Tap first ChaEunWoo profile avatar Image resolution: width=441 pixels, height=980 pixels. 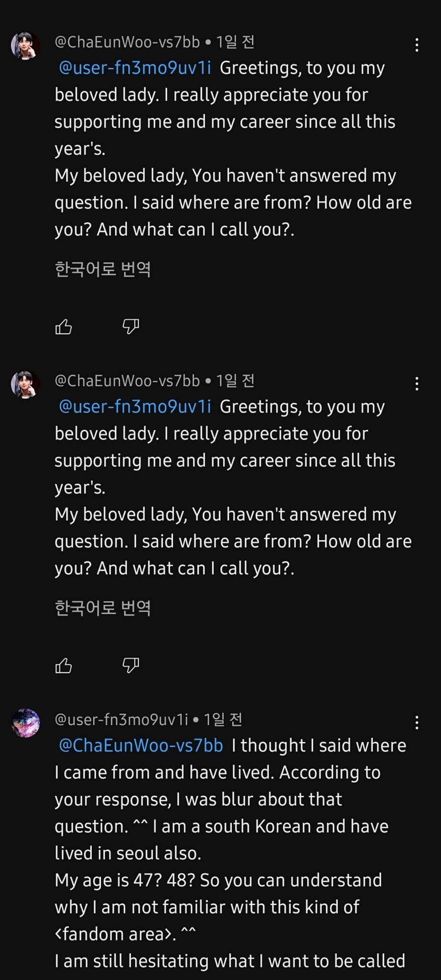pyautogui.click(x=25, y=46)
